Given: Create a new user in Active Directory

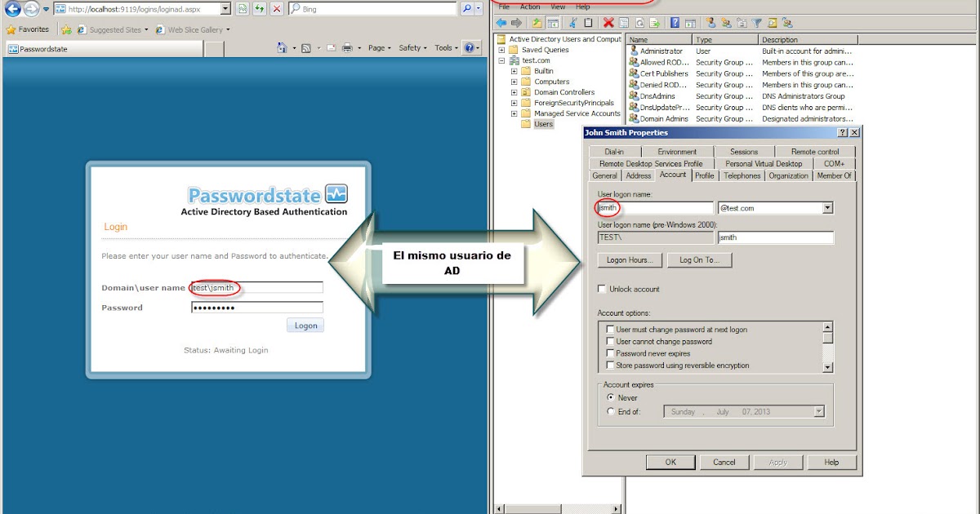Looking at the screenshot, I should [x=711, y=22].
